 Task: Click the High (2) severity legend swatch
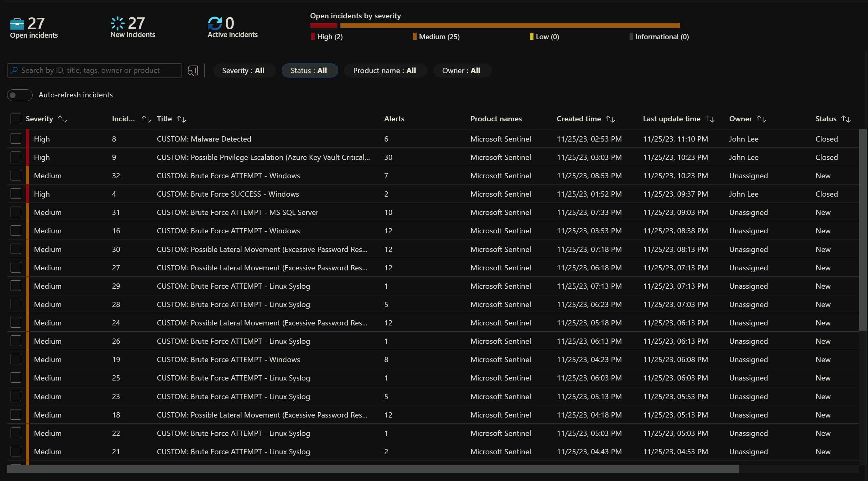coord(313,36)
